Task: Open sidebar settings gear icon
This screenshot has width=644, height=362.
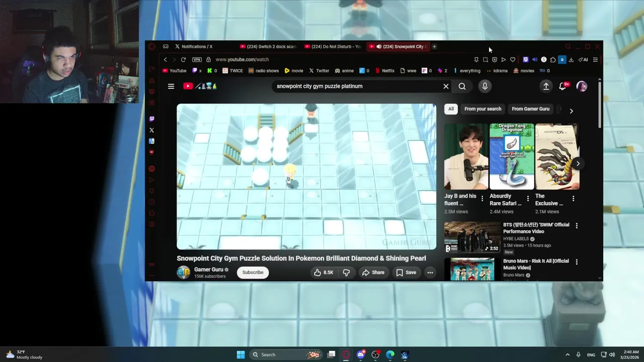Action: tap(151, 224)
